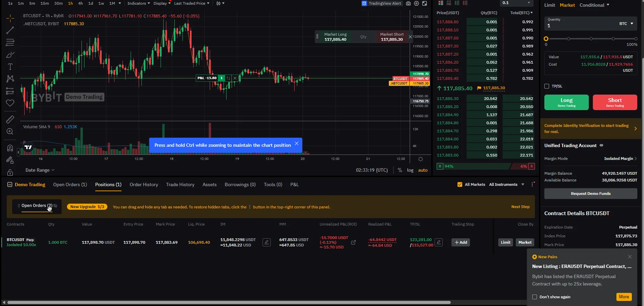Screen dimensions: 644x306
Task: Open the Assets tab
Action: coord(209,184)
